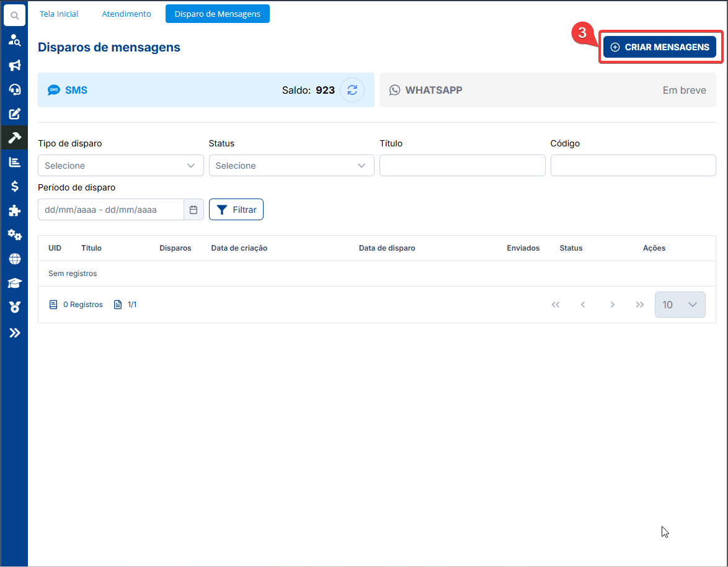728x567 pixels.
Task: Click the Saldo: 923 balance text
Action: click(x=308, y=90)
